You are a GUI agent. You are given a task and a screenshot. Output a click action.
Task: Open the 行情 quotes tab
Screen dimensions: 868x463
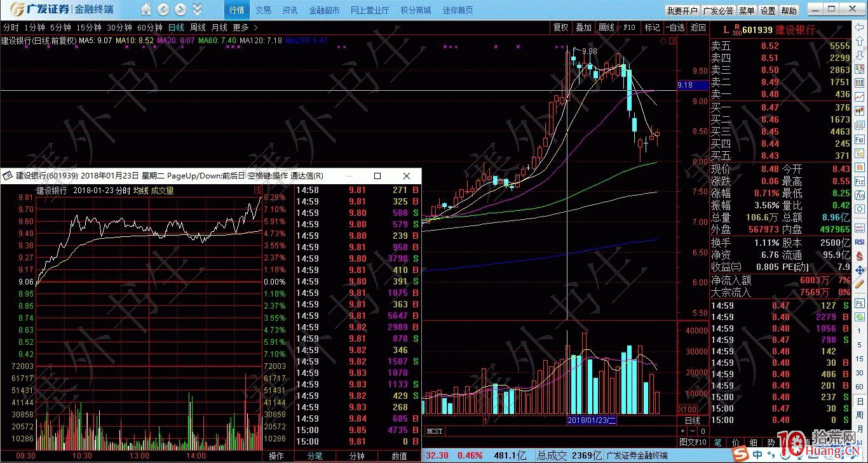(x=236, y=10)
